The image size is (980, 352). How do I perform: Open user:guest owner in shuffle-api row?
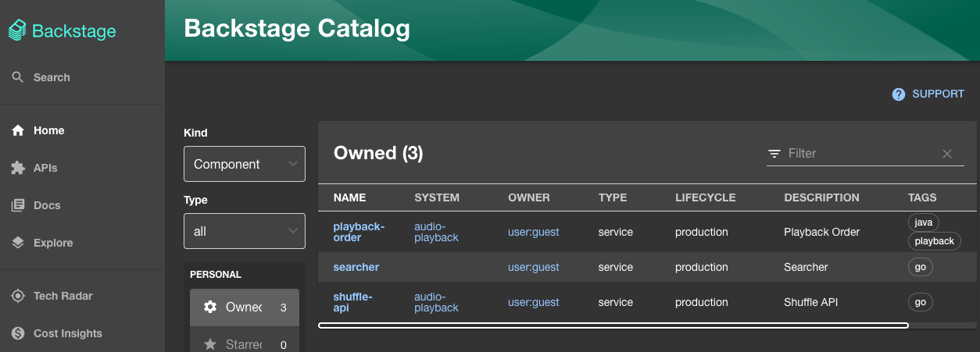pyautogui.click(x=534, y=302)
